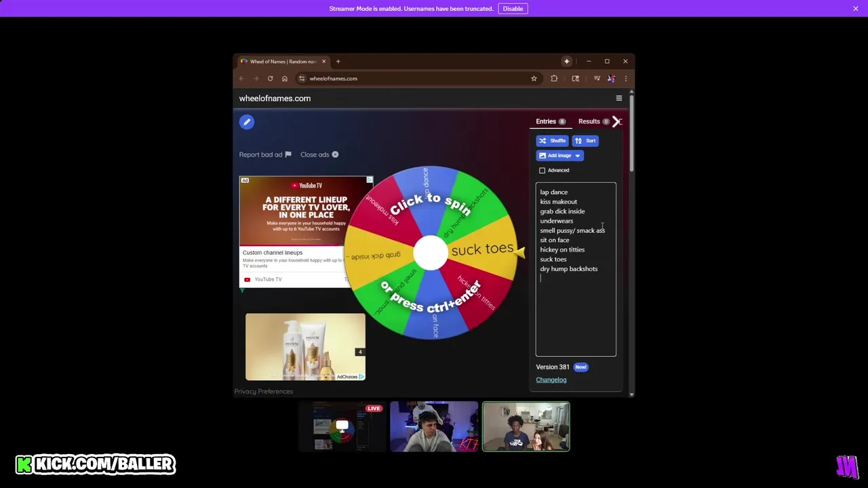Click the wheel center to spin
The width and height of the screenshot is (868, 488).
pyautogui.click(x=431, y=253)
